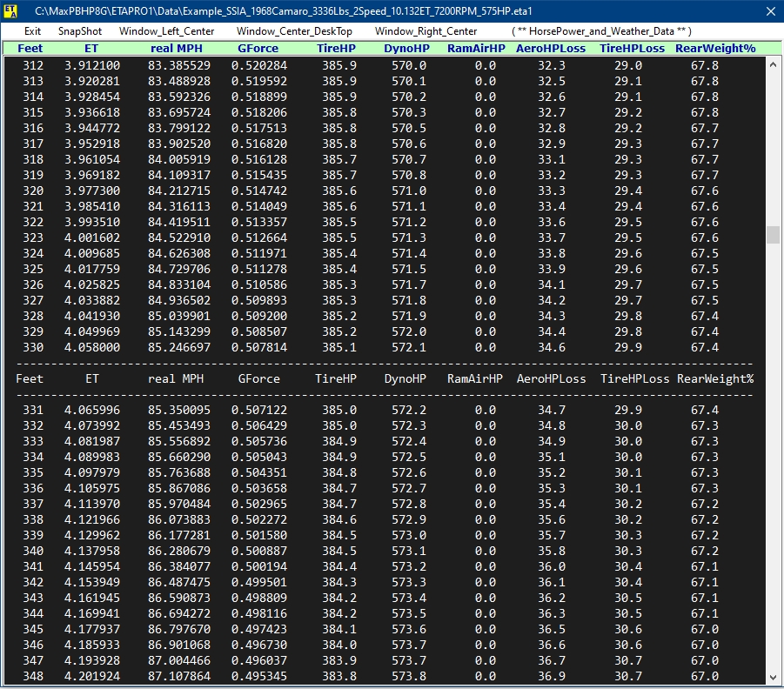Click GForce value 0.518206

[259, 112]
